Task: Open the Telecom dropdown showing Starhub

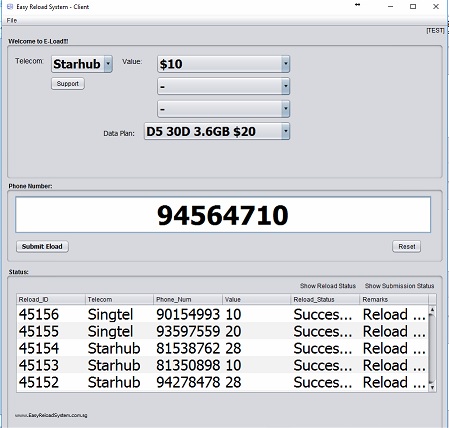Action: click(x=82, y=64)
